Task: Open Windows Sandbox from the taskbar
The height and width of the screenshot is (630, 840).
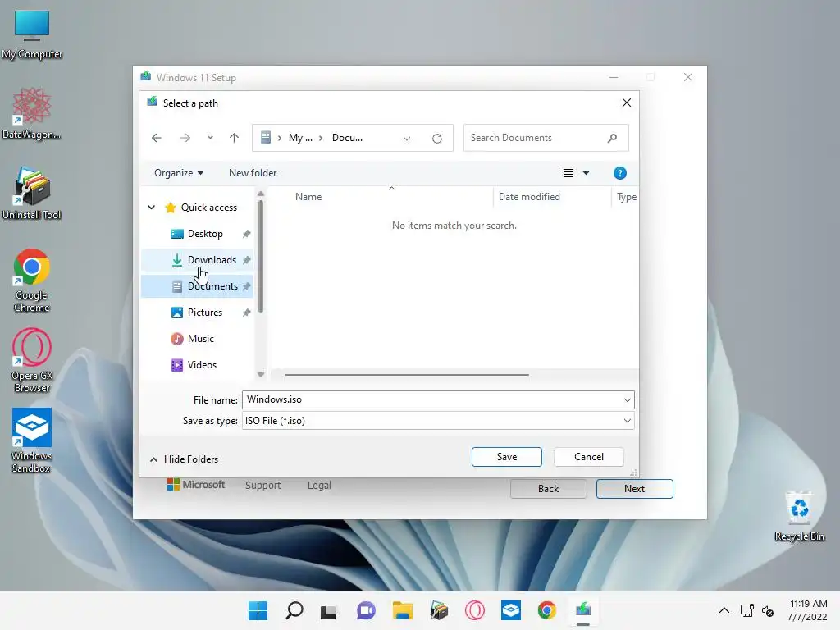Action: coord(510,610)
